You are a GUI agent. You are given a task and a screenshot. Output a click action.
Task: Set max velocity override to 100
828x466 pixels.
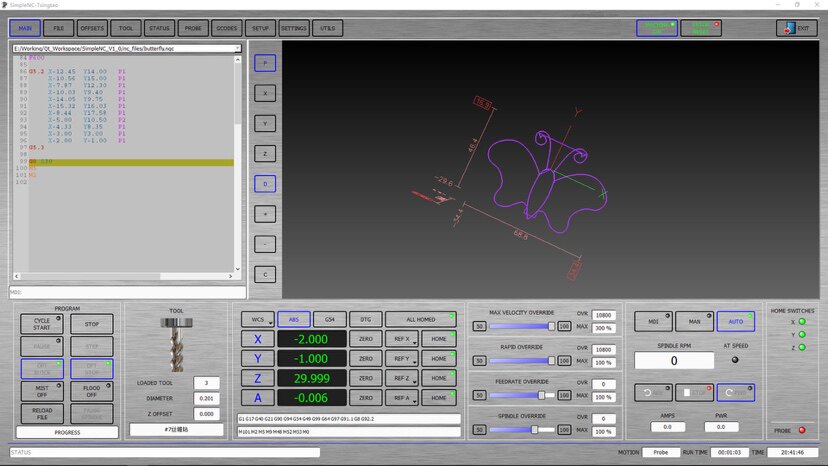564,327
